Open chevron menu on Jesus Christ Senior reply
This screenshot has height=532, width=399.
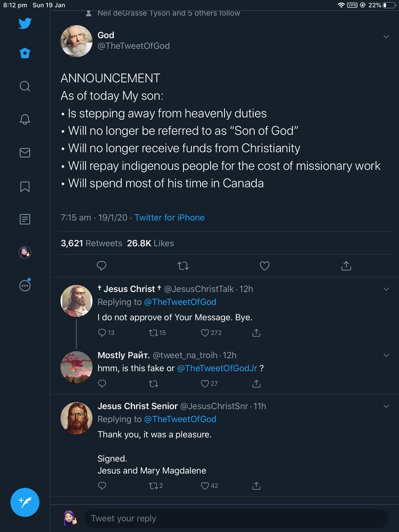(386, 406)
